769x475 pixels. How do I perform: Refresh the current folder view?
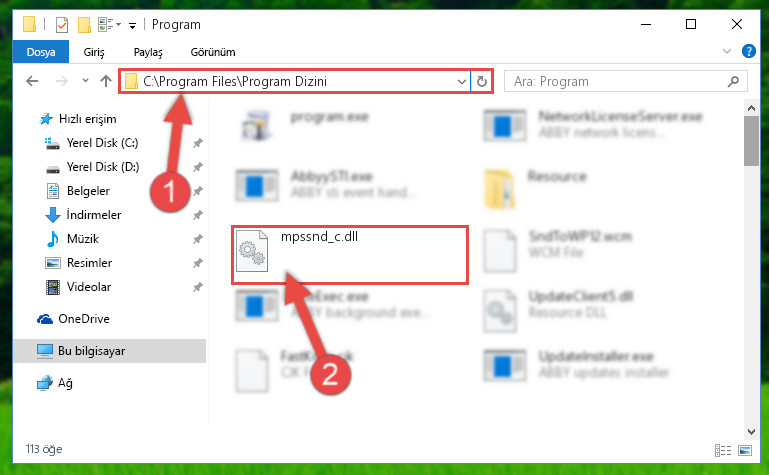pyautogui.click(x=482, y=81)
